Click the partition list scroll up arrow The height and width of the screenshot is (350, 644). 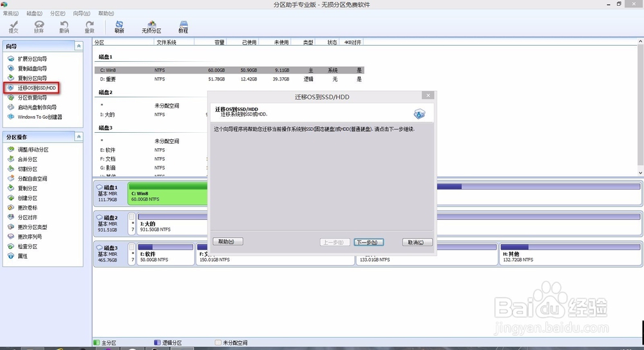(640, 42)
